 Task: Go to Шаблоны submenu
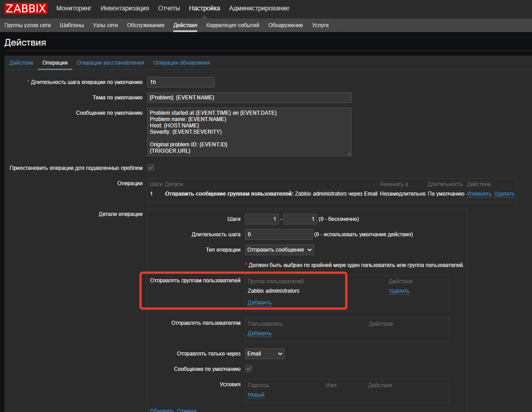point(72,25)
